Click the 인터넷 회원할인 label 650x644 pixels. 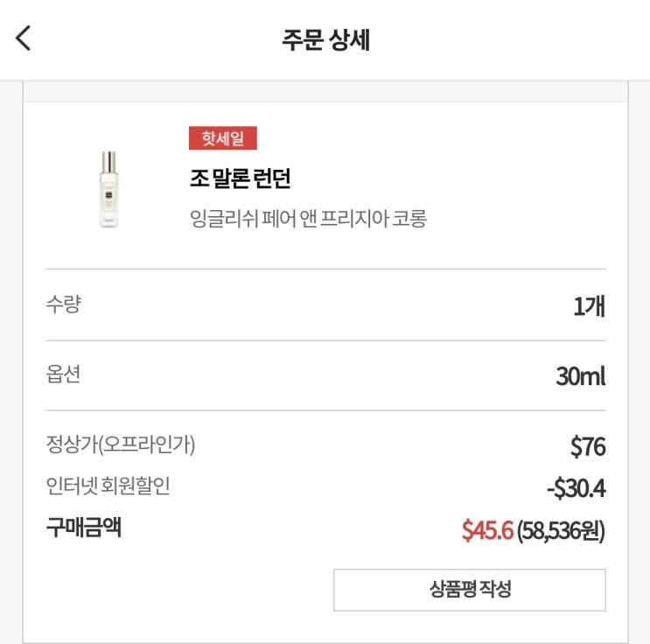tap(108, 486)
